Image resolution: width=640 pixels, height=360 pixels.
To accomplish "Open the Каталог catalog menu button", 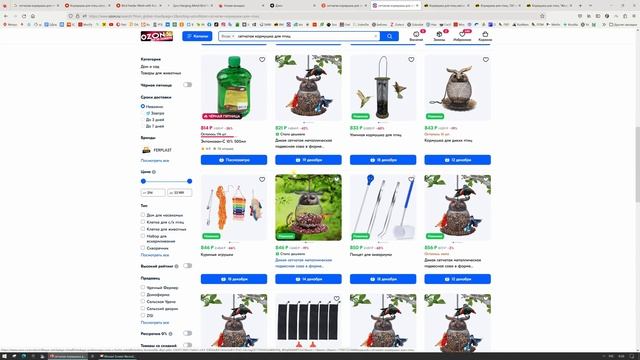I will pos(197,36).
